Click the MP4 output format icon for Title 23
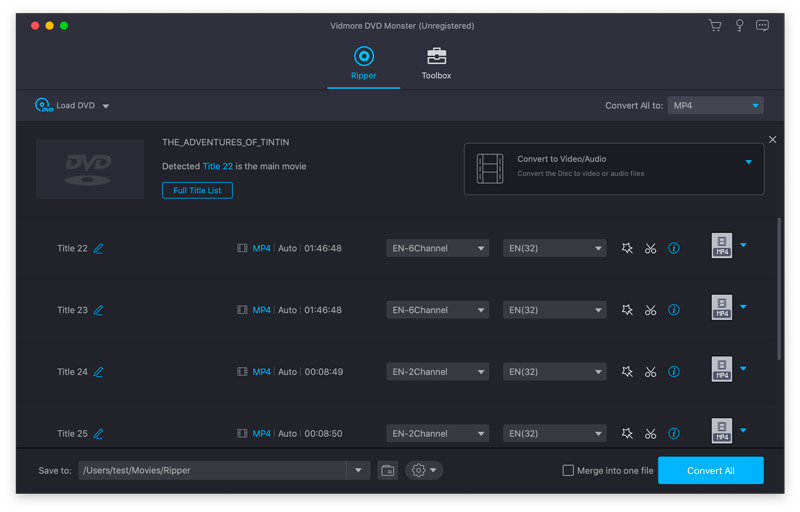800x512 pixels. [x=721, y=307]
